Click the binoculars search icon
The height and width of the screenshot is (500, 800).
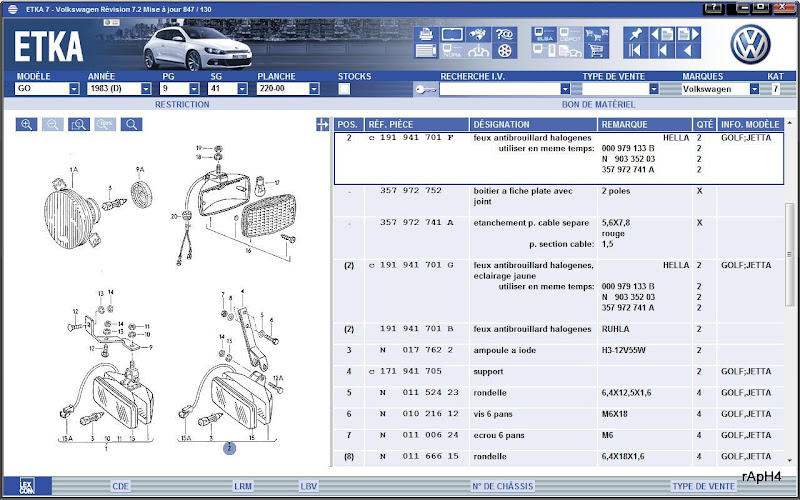tap(478, 34)
